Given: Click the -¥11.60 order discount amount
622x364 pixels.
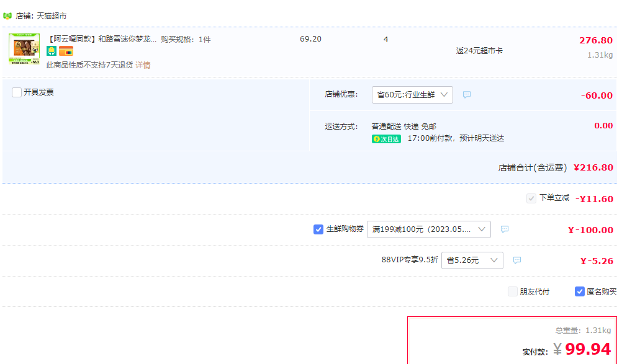Looking at the screenshot, I should (594, 199).
